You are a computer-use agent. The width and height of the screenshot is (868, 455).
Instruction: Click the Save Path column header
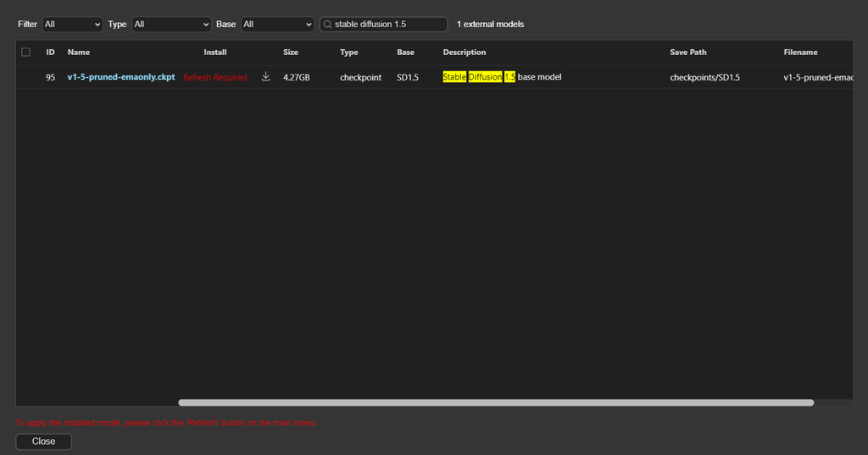pyautogui.click(x=688, y=53)
